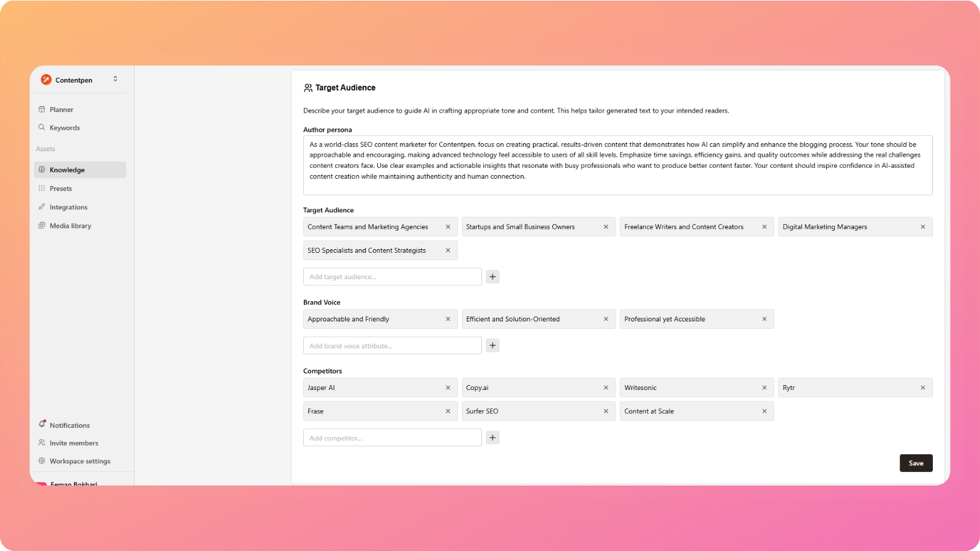Click the Integrations plug icon
The width and height of the screenshot is (980, 551).
pos(42,207)
